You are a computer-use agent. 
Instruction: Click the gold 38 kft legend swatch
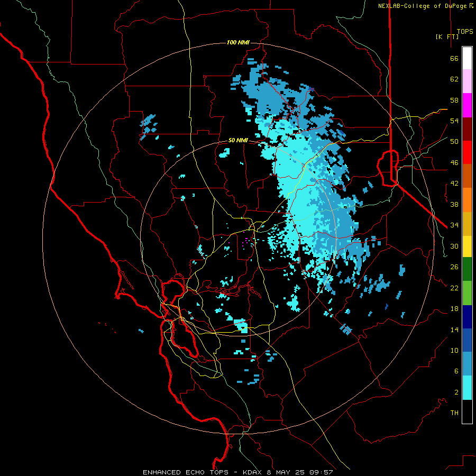coord(467,224)
